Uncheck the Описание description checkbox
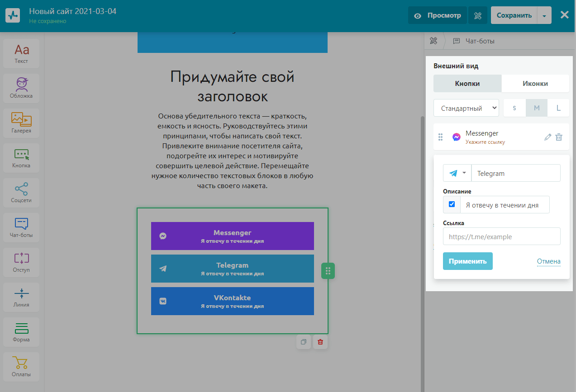Viewport: 576px width, 392px height. 452,204
